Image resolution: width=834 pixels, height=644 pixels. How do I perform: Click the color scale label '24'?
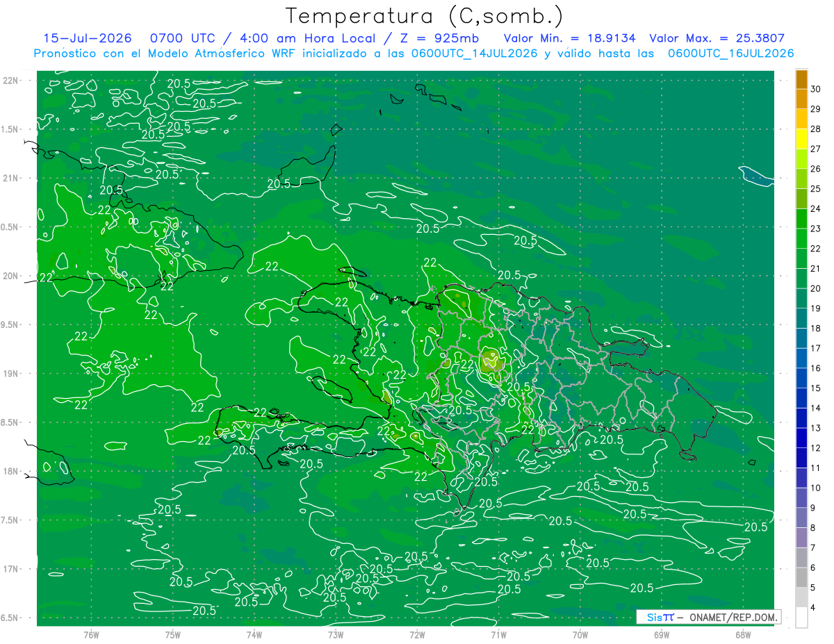[816, 208]
